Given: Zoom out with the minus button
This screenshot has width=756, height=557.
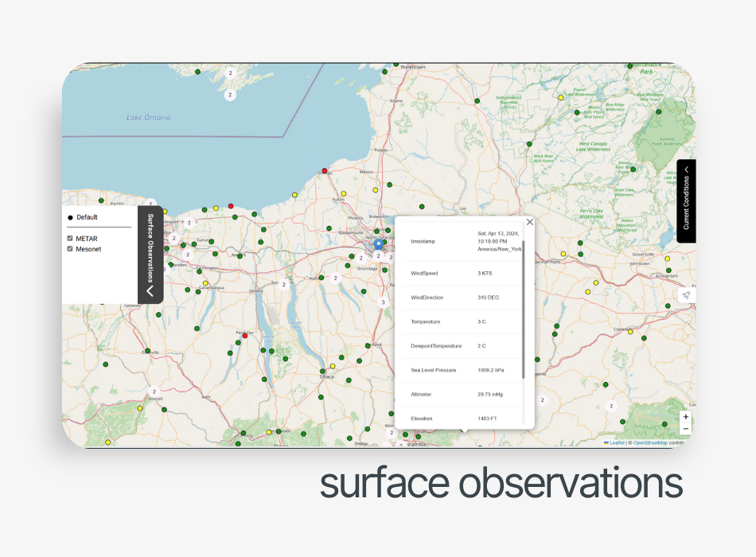Looking at the screenshot, I should [686, 428].
